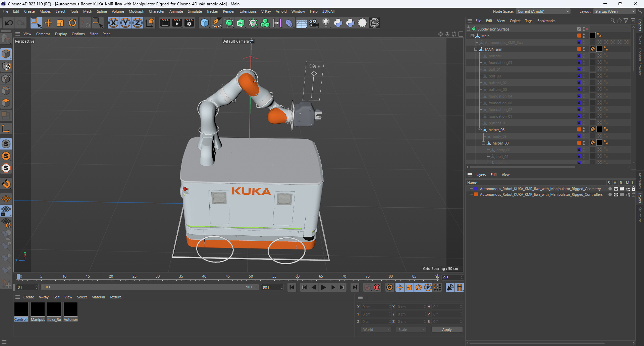
Task: Open the Content Browser side tab
Action: pos(640,61)
